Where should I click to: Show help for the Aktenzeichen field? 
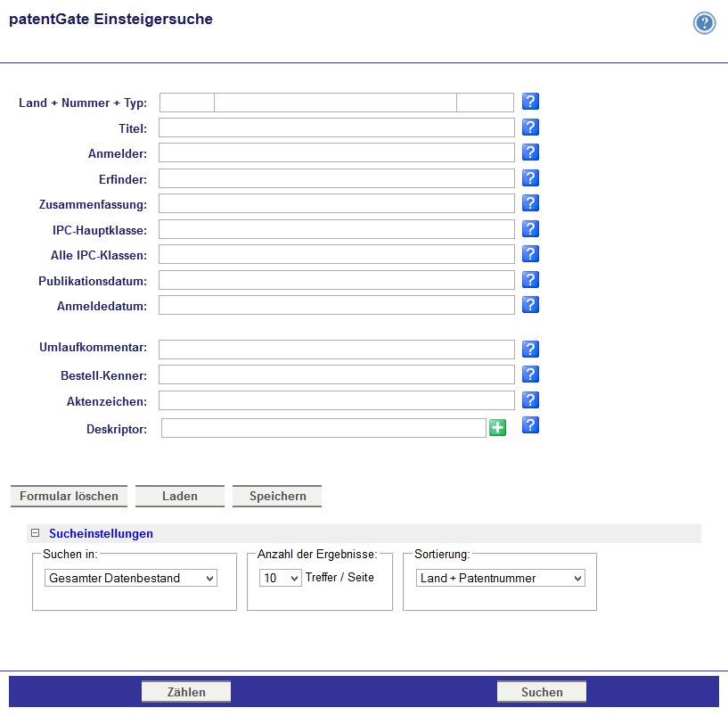click(530, 400)
